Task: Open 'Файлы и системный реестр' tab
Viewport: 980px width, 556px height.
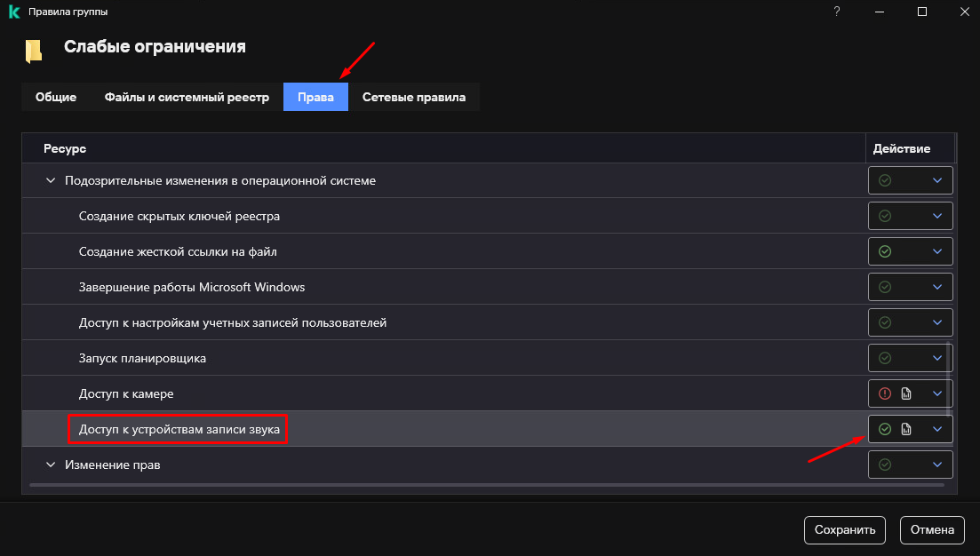Action: coord(187,98)
